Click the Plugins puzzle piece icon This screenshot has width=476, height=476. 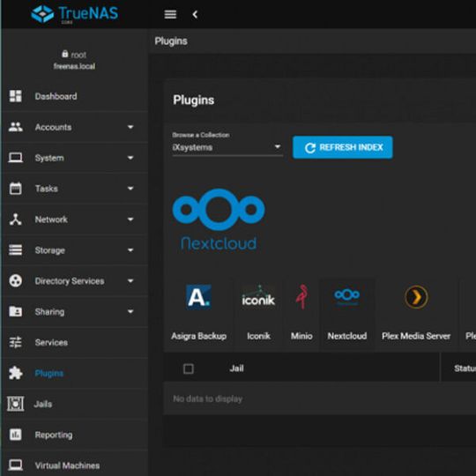click(16, 373)
